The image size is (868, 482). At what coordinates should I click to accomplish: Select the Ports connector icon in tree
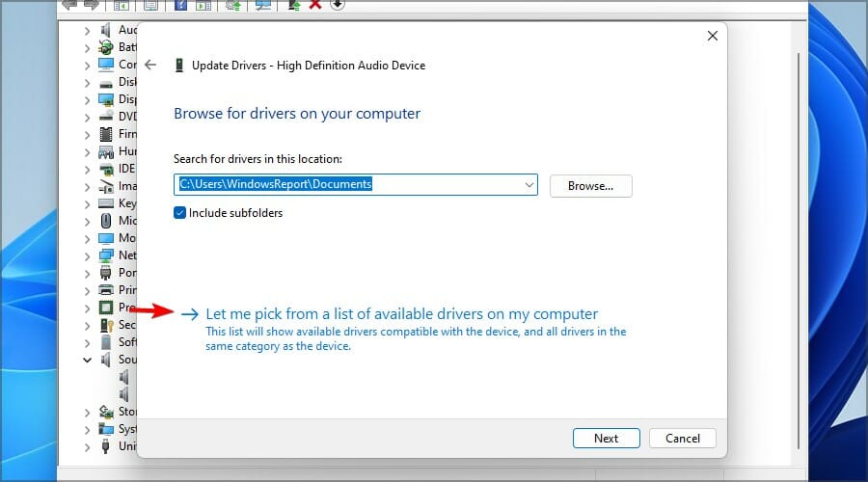point(106,273)
